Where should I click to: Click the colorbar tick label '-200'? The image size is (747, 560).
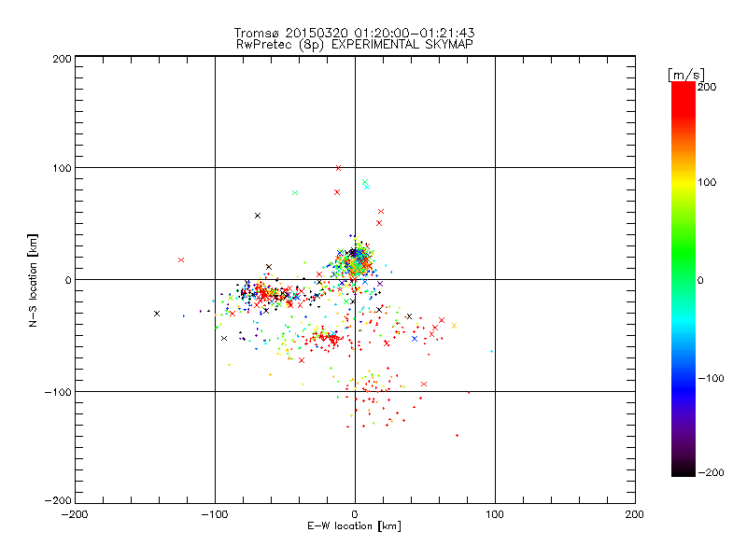(x=711, y=472)
